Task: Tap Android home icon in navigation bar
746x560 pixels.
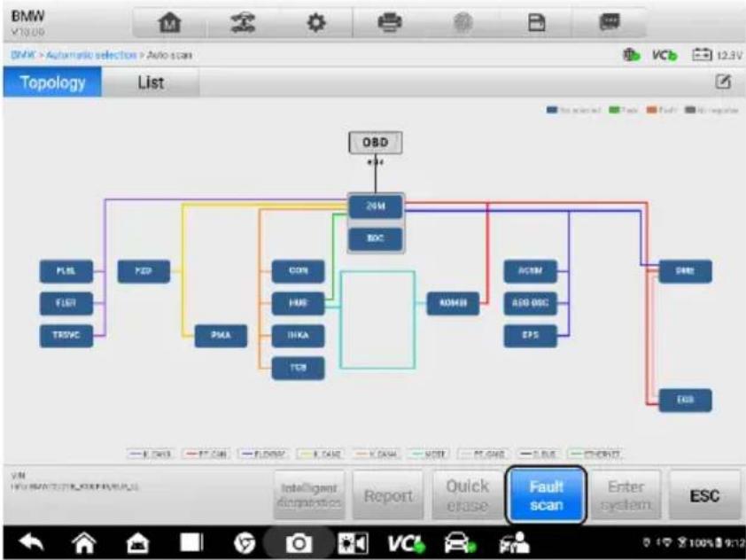Action: (x=84, y=543)
